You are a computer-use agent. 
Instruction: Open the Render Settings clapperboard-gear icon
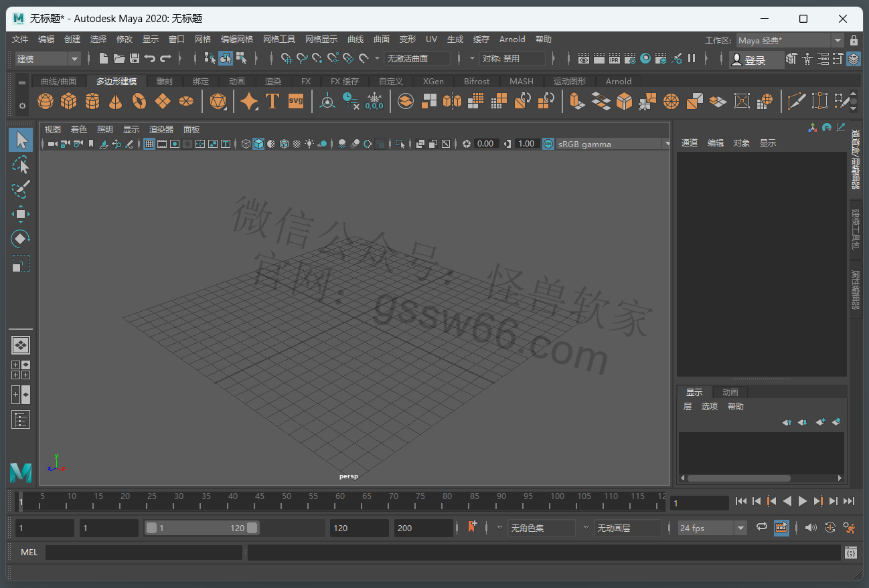[630, 59]
